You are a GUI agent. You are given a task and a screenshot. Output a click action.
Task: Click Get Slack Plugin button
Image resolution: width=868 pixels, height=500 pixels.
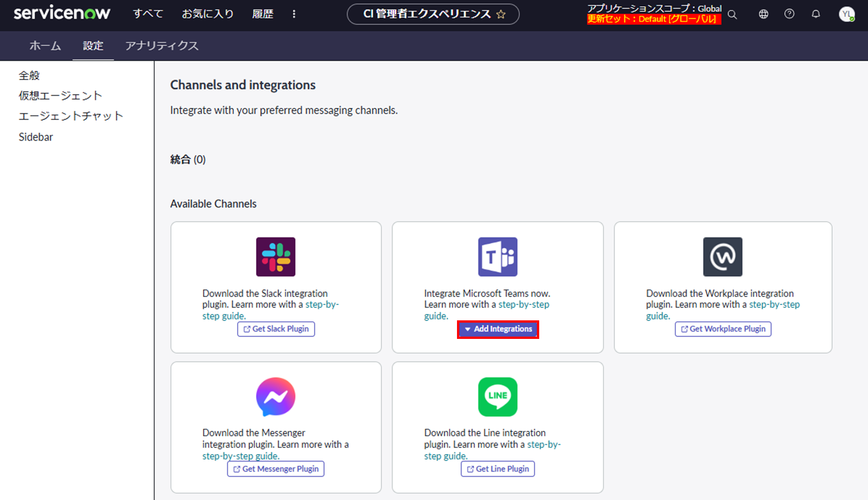pyautogui.click(x=276, y=329)
